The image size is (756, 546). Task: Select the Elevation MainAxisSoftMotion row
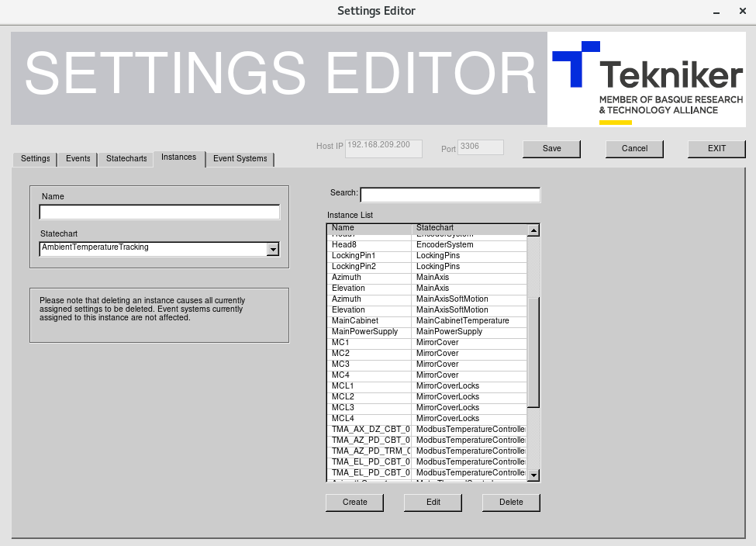click(x=427, y=309)
